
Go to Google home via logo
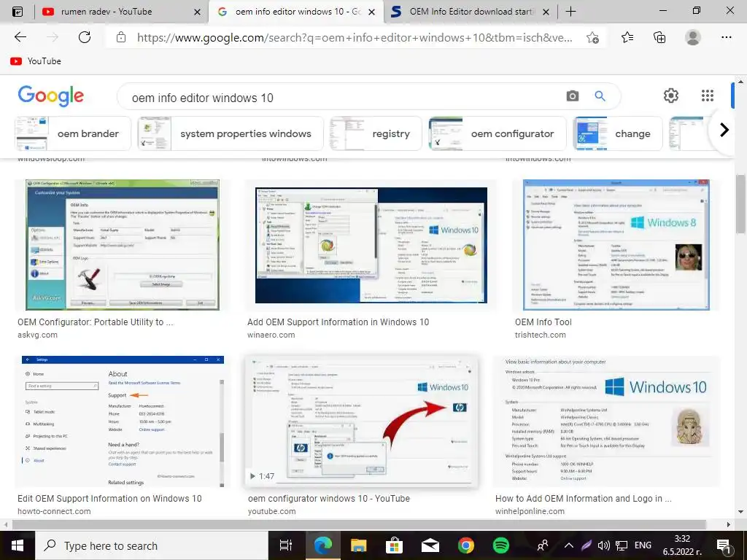[x=50, y=96]
